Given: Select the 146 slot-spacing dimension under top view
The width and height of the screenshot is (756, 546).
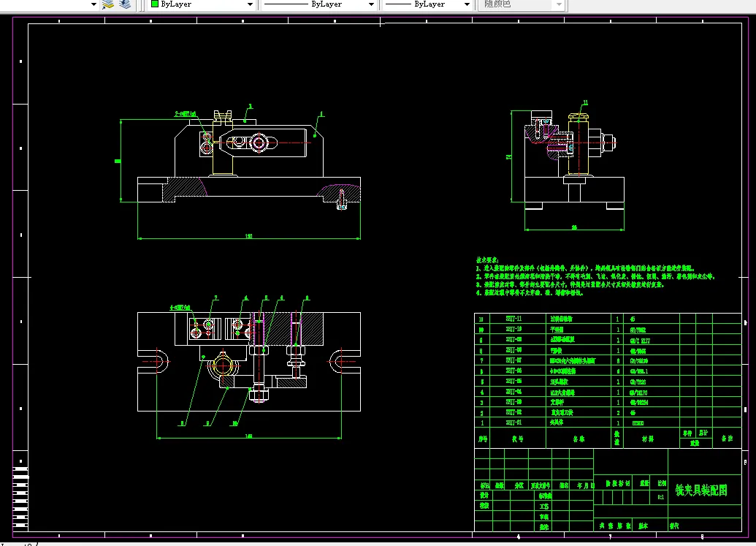Looking at the screenshot, I should pos(249,436).
